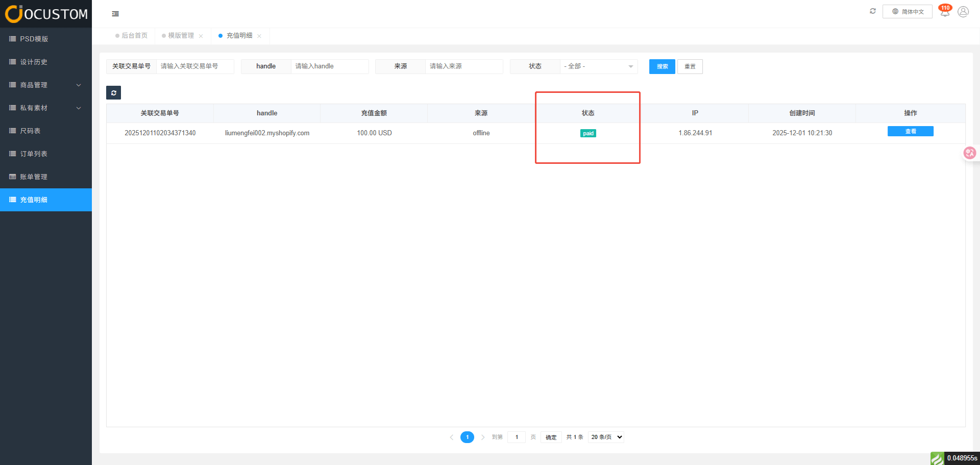Click the dark table refresh icon button
Image resolution: width=980 pixels, height=465 pixels.
point(113,93)
